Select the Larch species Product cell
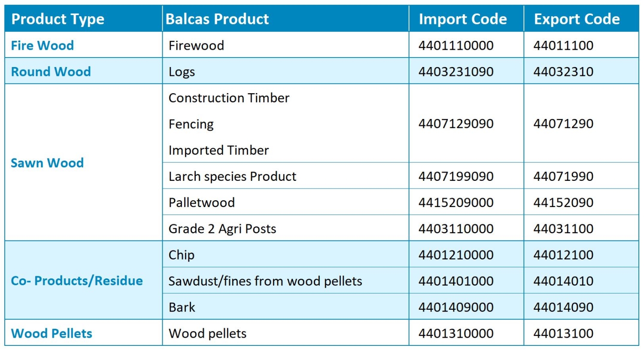The width and height of the screenshot is (644, 351). pos(232,177)
